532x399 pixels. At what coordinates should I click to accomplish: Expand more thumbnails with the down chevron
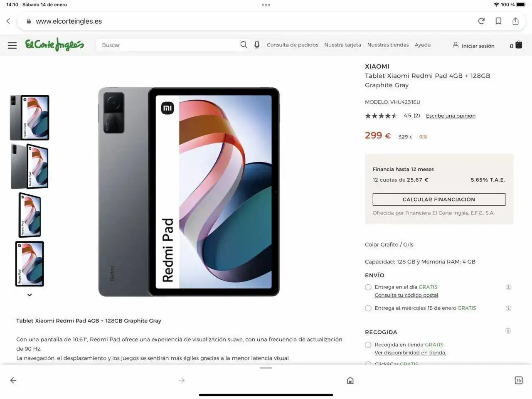[30, 295]
